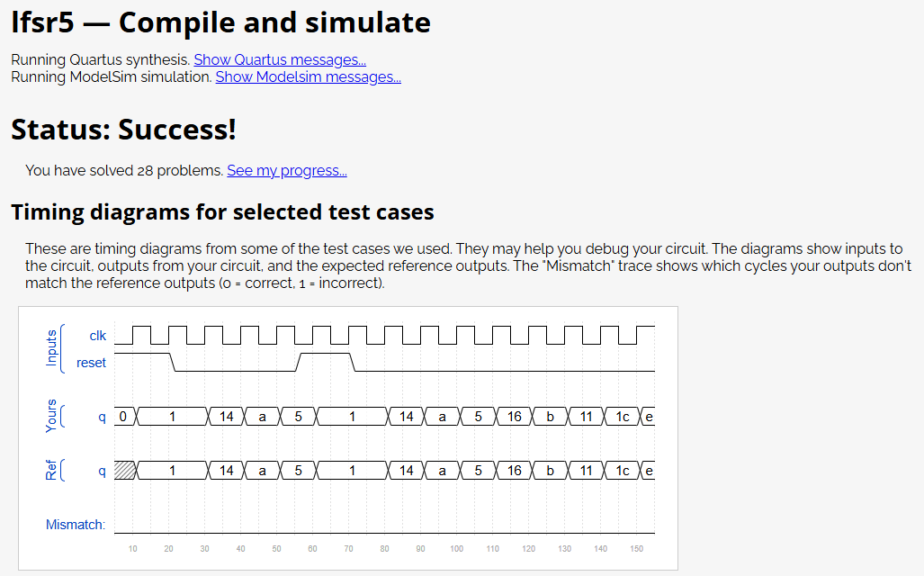This screenshot has width=924, height=576.
Task: Click value b in Ref q trace
Action: [551, 471]
